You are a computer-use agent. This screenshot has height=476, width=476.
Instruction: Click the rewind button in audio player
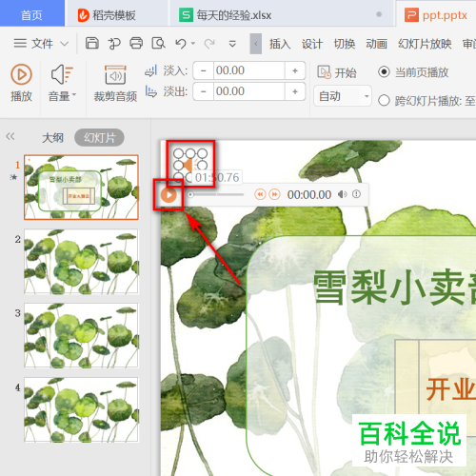point(260,194)
